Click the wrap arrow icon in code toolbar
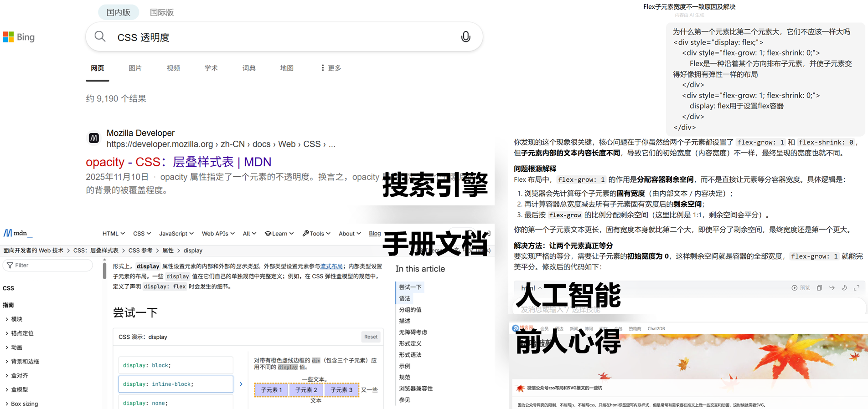 click(x=832, y=288)
